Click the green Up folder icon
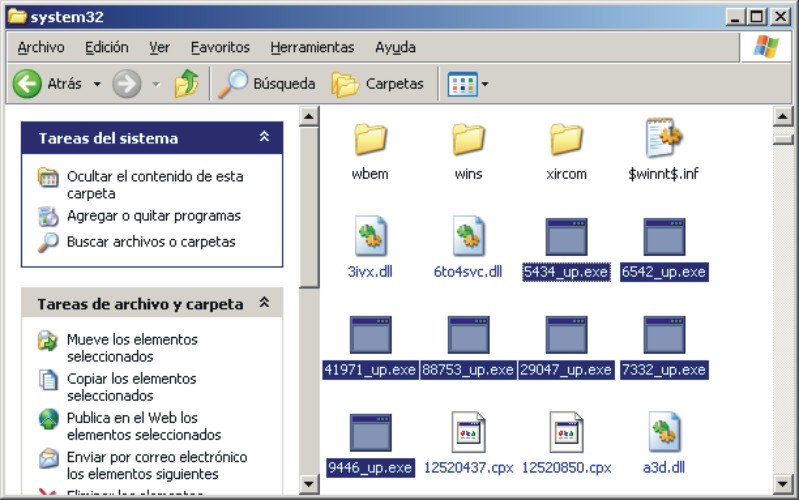This screenshot has width=799, height=500. tap(187, 84)
